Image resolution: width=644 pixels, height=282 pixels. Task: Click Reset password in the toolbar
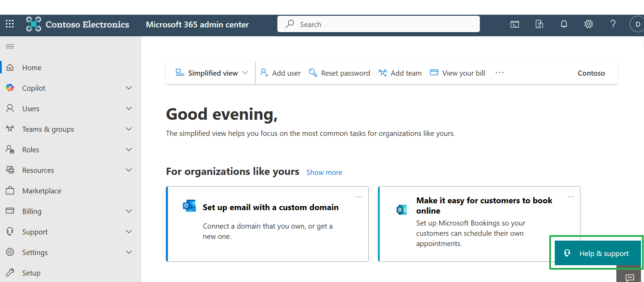click(339, 73)
